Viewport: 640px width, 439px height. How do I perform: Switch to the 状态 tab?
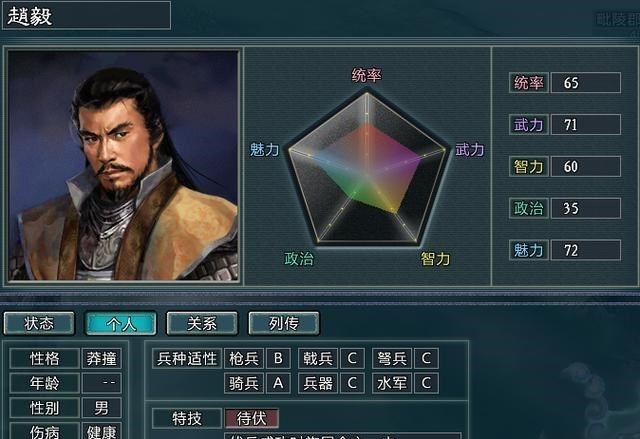tap(39, 323)
